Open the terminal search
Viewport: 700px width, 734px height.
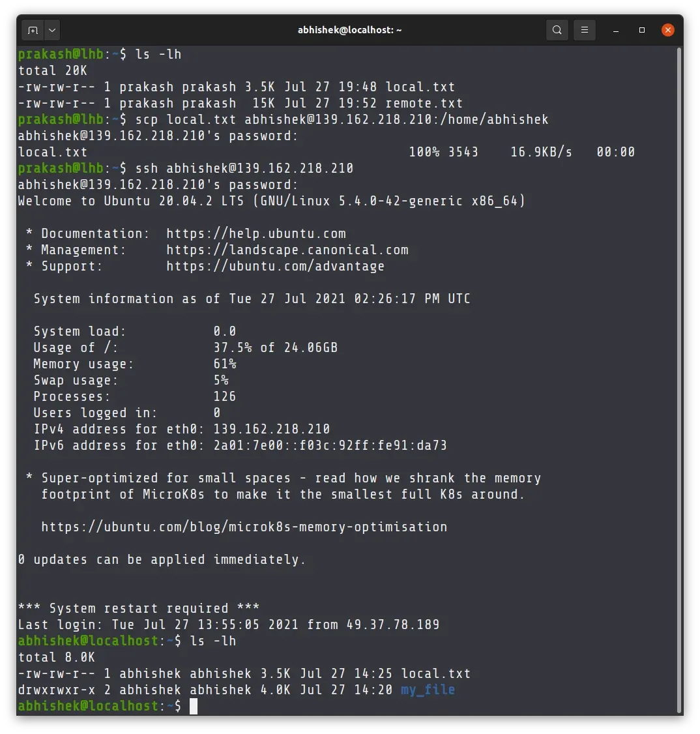pyautogui.click(x=557, y=31)
